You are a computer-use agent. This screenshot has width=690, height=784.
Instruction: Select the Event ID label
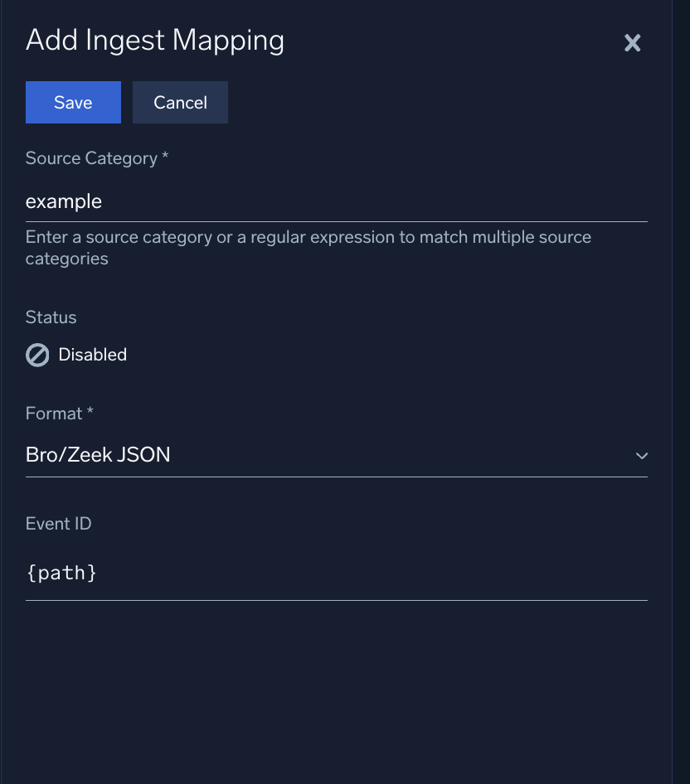(58, 523)
